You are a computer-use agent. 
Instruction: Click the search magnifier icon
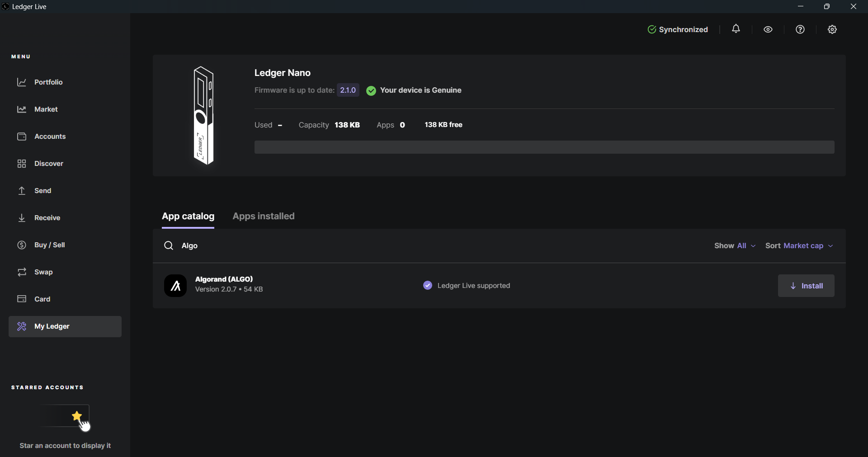(x=169, y=245)
